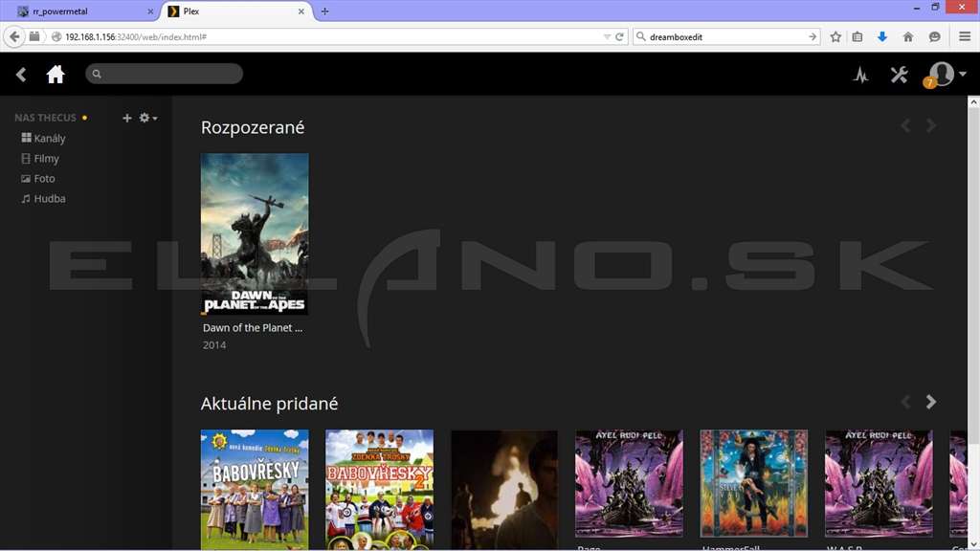The image size is (980, 551).
Task: Open the activity status pulse icon
Action: pos(860,75)
